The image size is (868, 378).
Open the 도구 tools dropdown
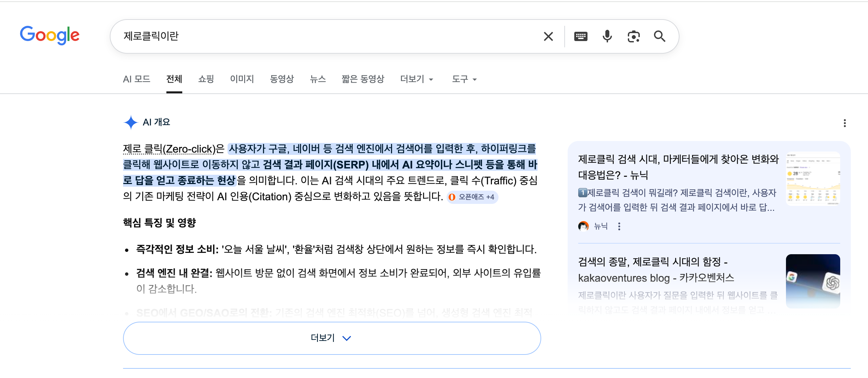pos(464,79)
